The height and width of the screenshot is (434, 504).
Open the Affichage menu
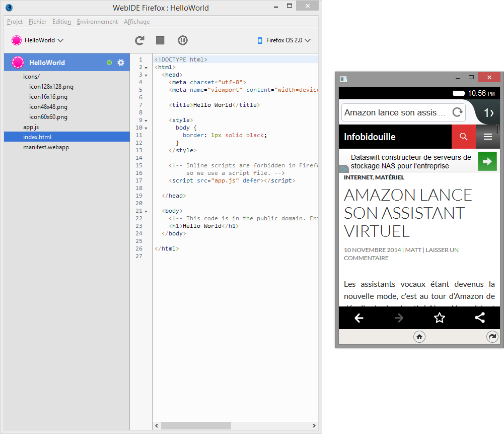pos(136,22)
